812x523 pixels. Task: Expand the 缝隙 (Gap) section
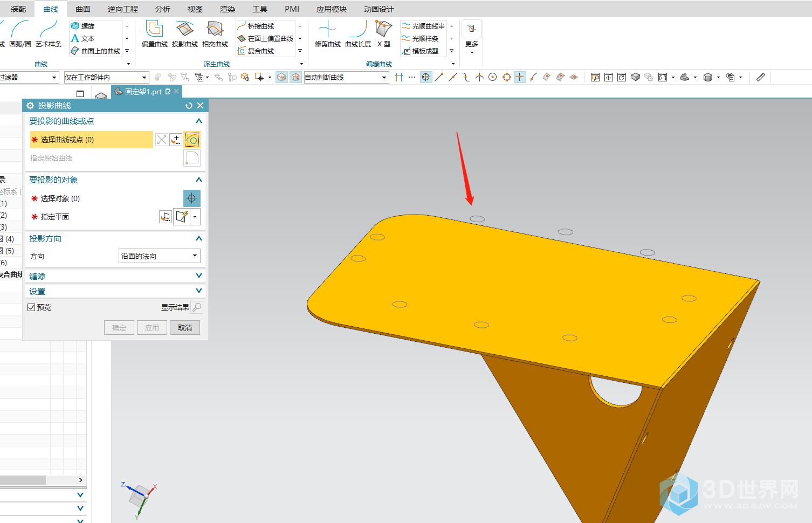click(x=115, y=276)
